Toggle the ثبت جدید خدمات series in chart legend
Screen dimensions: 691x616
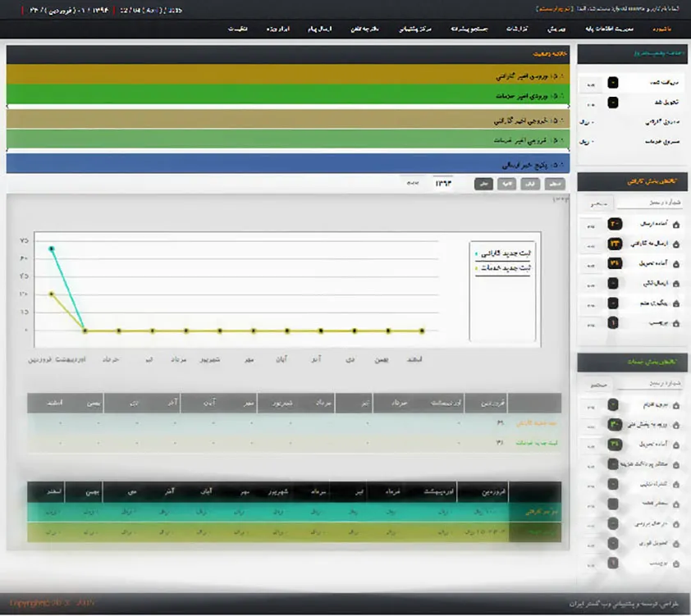(502, 267)
